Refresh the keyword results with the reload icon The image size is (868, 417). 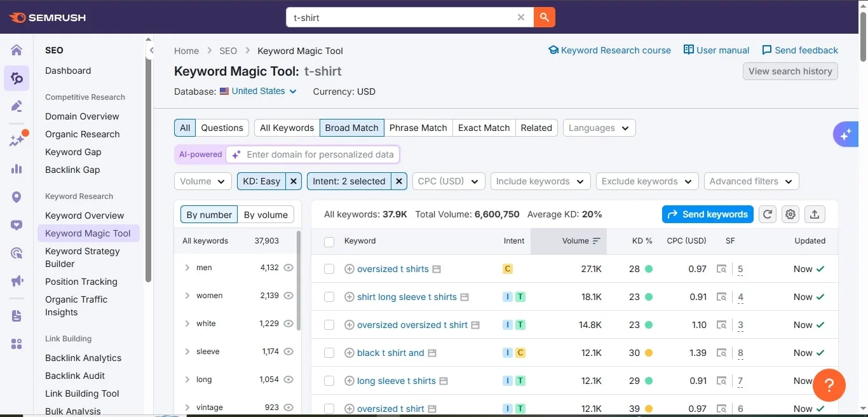tap(767, 214)
